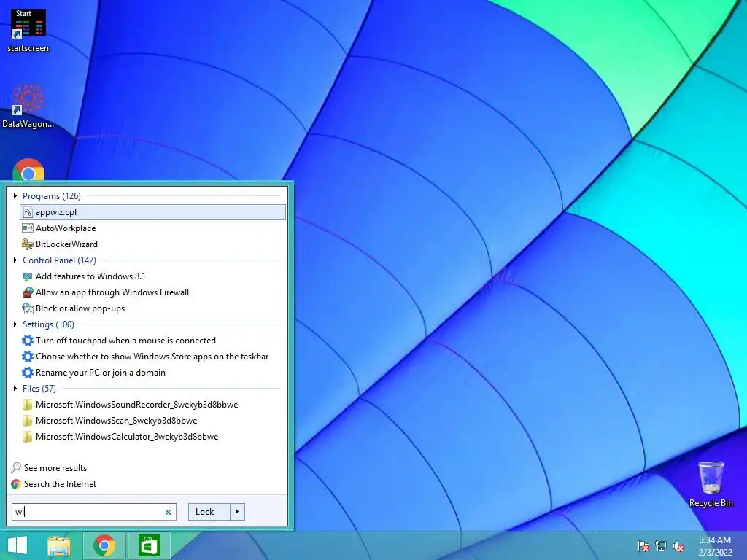This screenshot has width=747, height=560.
Task: Open Files (57) header link
Action: (39, 389)
